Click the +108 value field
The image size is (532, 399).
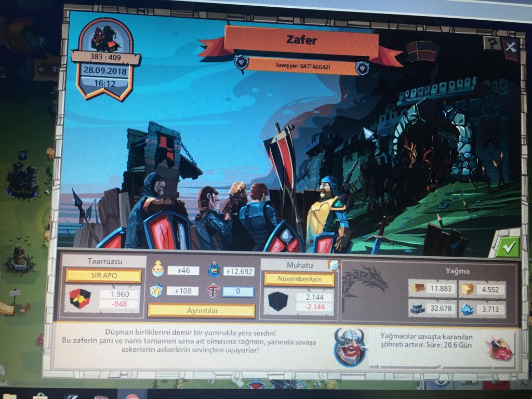183,291
